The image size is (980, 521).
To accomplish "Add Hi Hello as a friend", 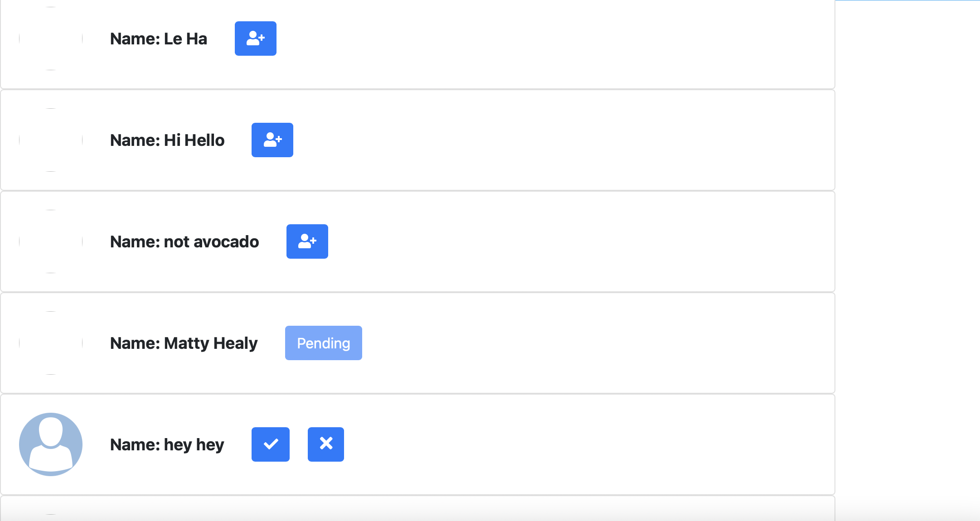I will (x=272, y=140).
